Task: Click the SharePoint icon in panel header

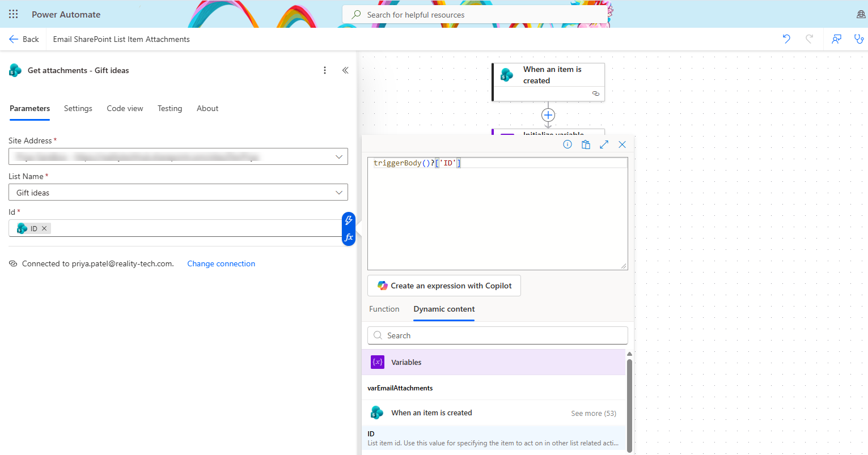Action: [x=15, y=70]
